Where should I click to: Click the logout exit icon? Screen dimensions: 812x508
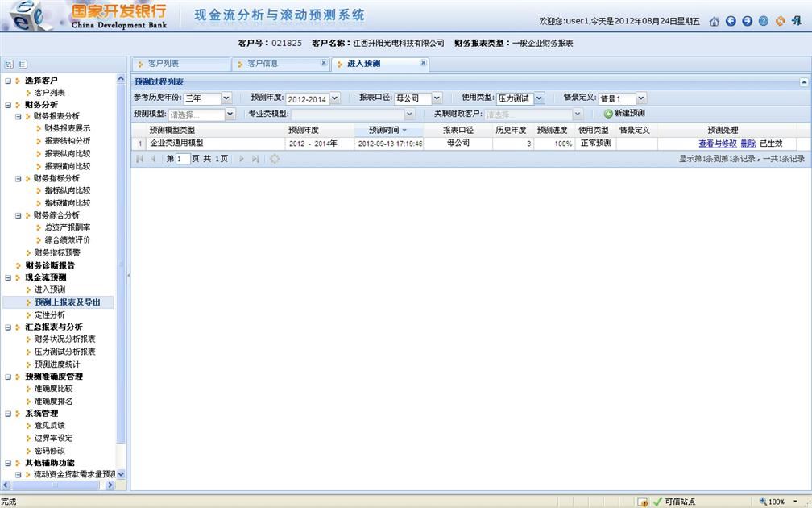click(x=797, y=21)
